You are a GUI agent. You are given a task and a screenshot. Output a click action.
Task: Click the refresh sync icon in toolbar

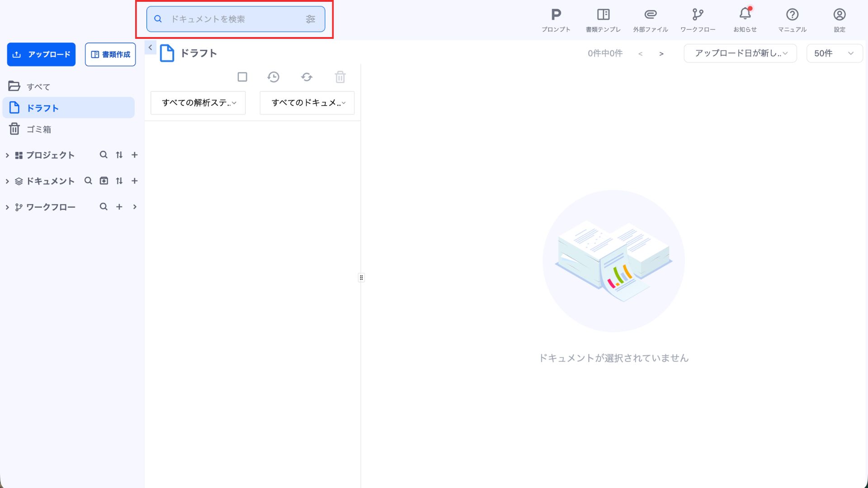tap(307, 77)
